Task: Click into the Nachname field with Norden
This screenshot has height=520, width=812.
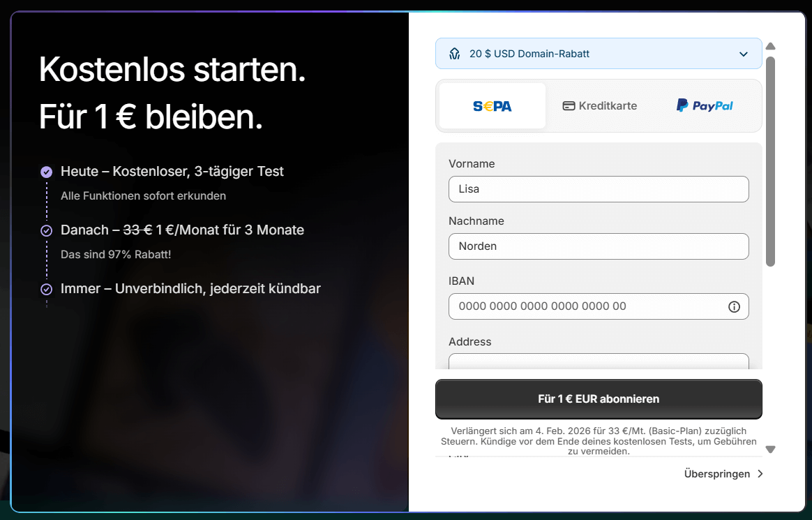Action: 598,246
